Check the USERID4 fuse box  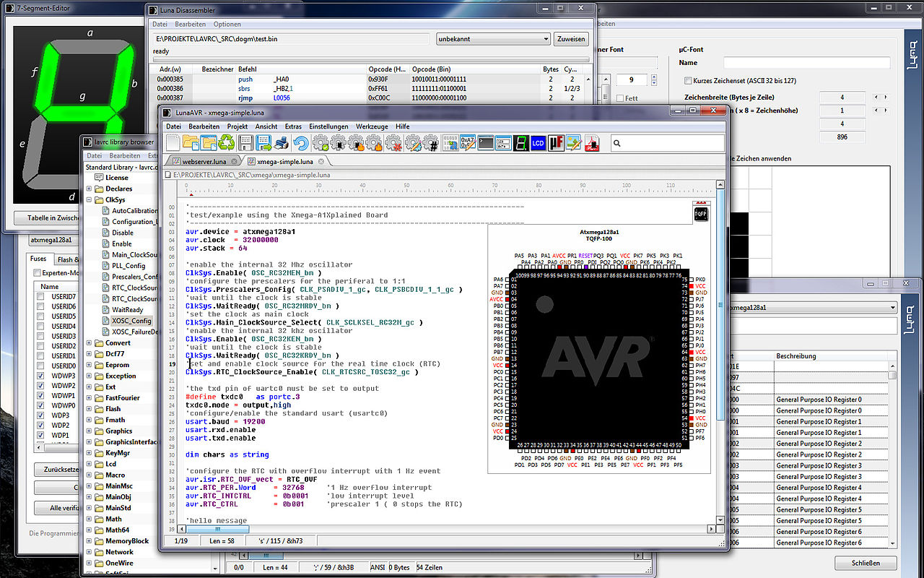click(x=40, y=327)
